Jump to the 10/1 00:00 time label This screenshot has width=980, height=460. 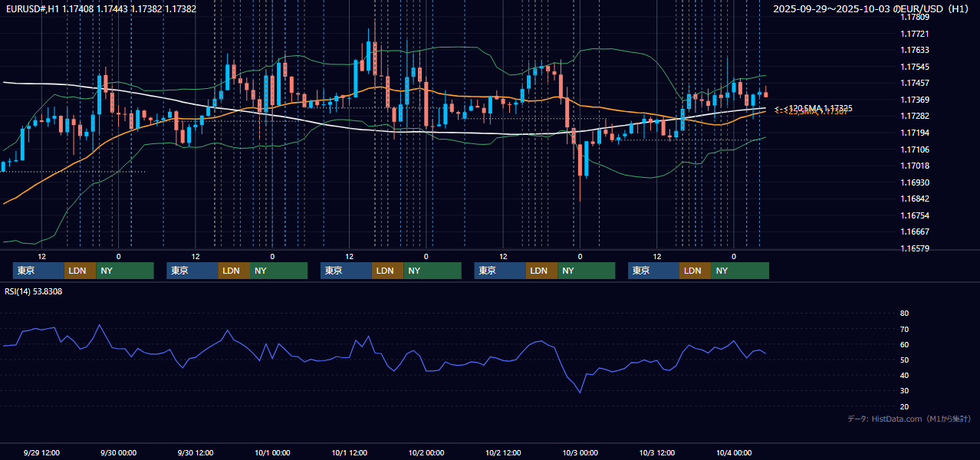click(x=272, y=452)
